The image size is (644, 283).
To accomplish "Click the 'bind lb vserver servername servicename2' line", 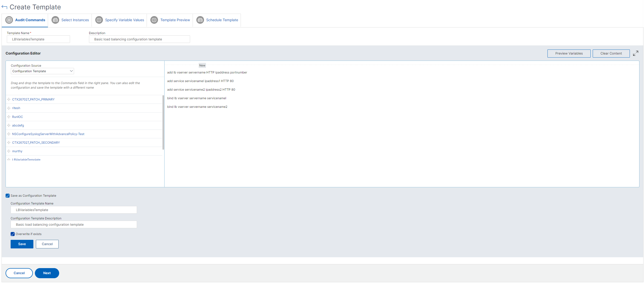I will 197,107.
